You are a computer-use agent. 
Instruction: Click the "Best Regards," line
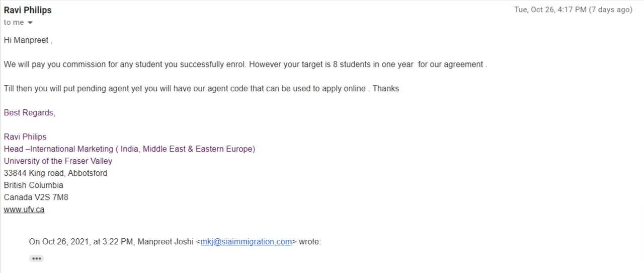coord(30,113)
